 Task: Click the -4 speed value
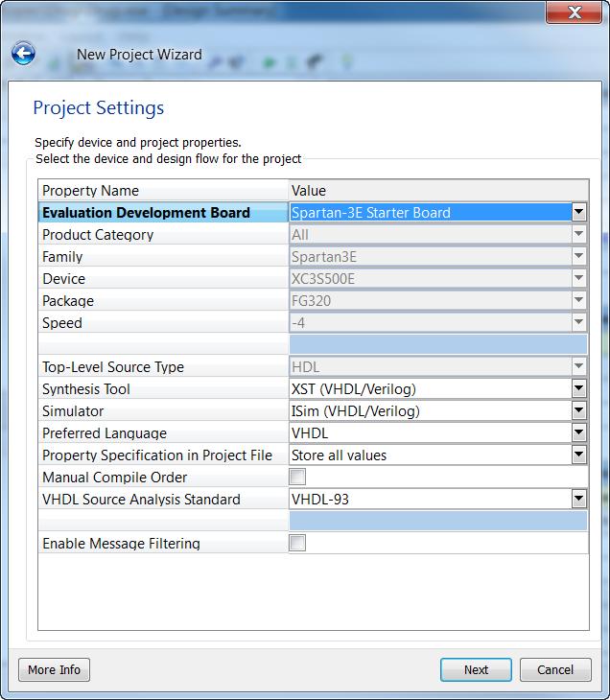tap(431, 322)
